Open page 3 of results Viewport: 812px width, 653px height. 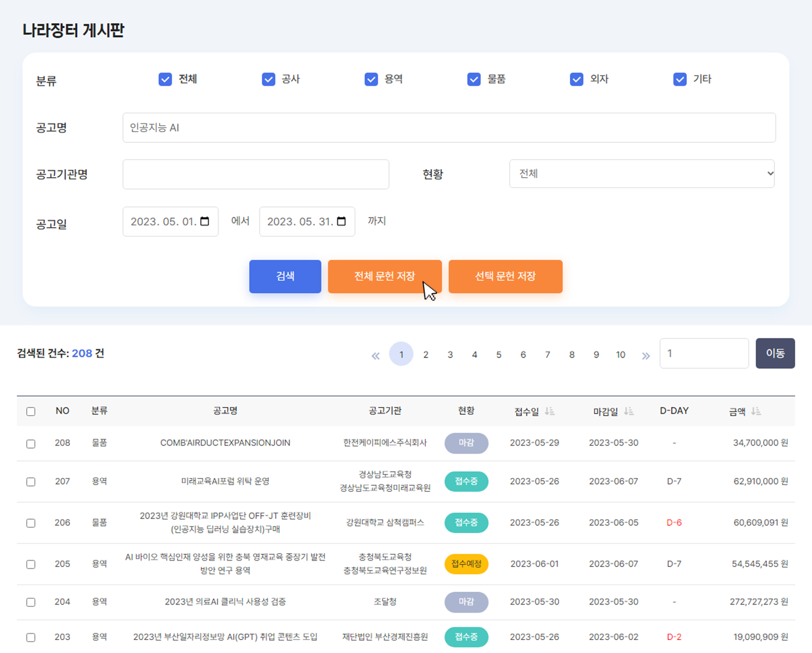pos(450,354)
